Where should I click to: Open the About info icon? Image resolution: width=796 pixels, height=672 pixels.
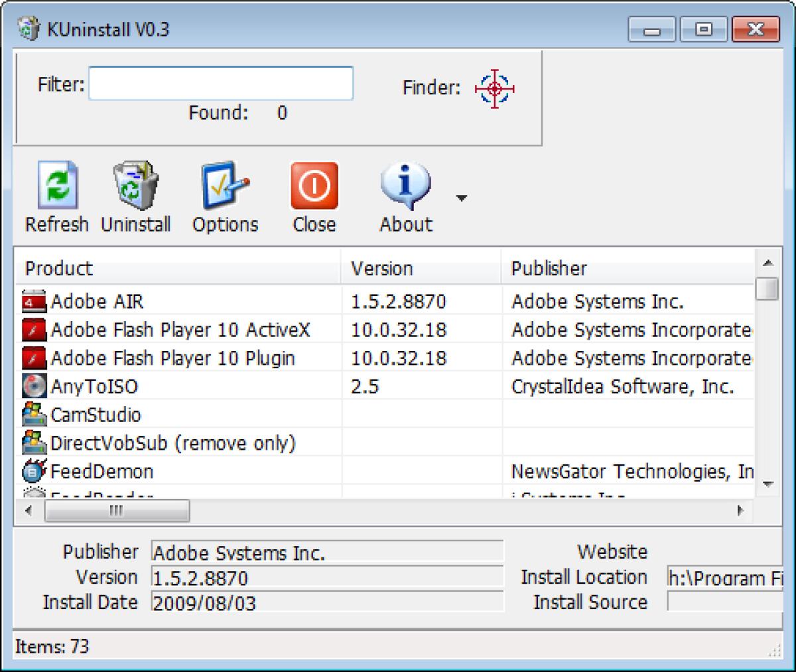coord(405,186)
